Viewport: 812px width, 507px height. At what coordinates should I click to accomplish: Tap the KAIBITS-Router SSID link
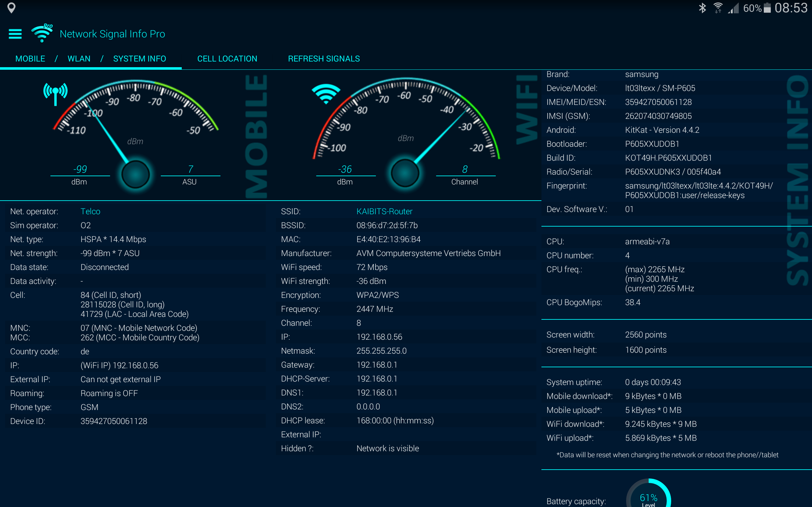click(x=384, y=211)
